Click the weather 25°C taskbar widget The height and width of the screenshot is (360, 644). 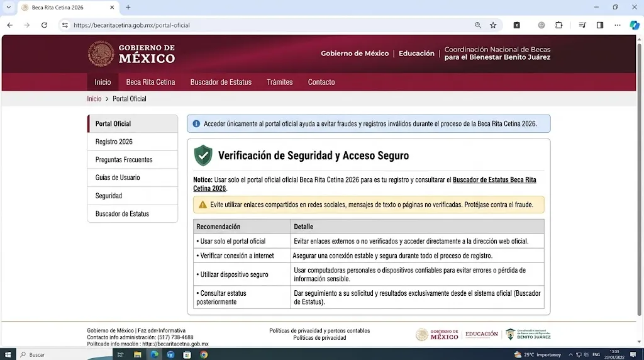click(x=537, y=354)
